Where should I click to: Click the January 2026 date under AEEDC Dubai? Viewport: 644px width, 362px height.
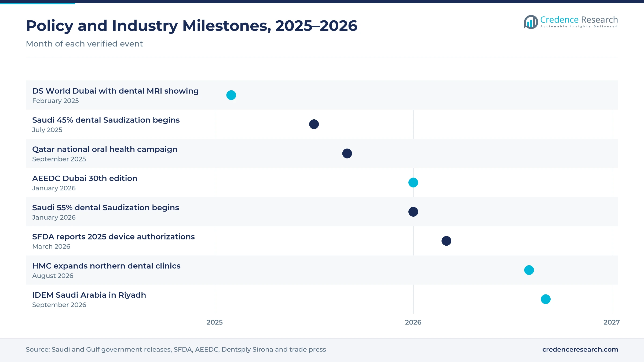click(54, 188)
